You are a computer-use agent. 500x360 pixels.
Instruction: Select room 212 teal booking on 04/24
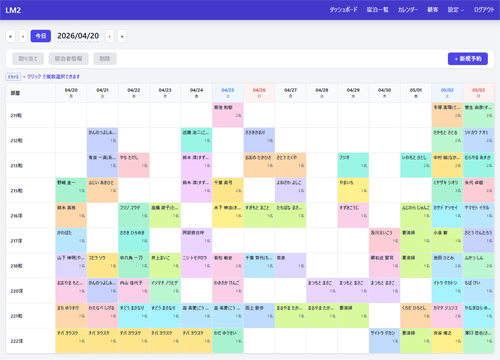coord(196,140)
